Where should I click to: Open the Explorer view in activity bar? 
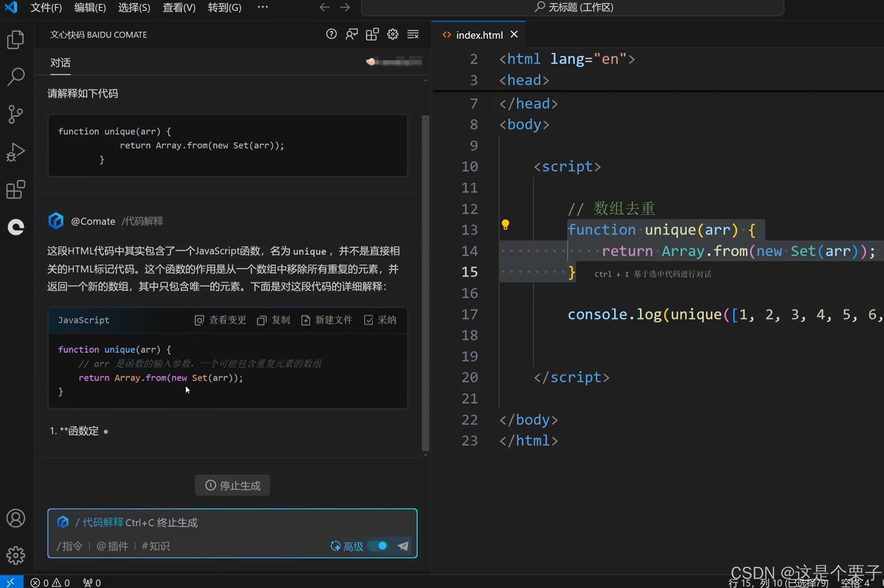15,39
